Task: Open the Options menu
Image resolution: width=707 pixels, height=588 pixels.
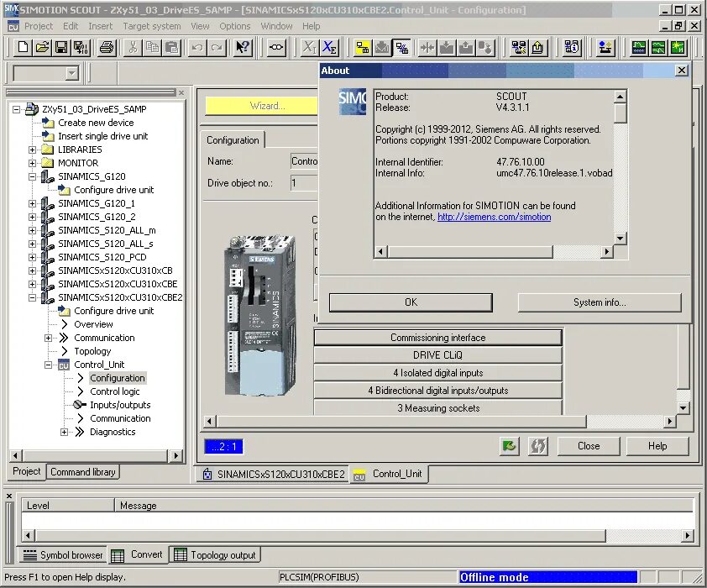Action: (x=235, y=26)
